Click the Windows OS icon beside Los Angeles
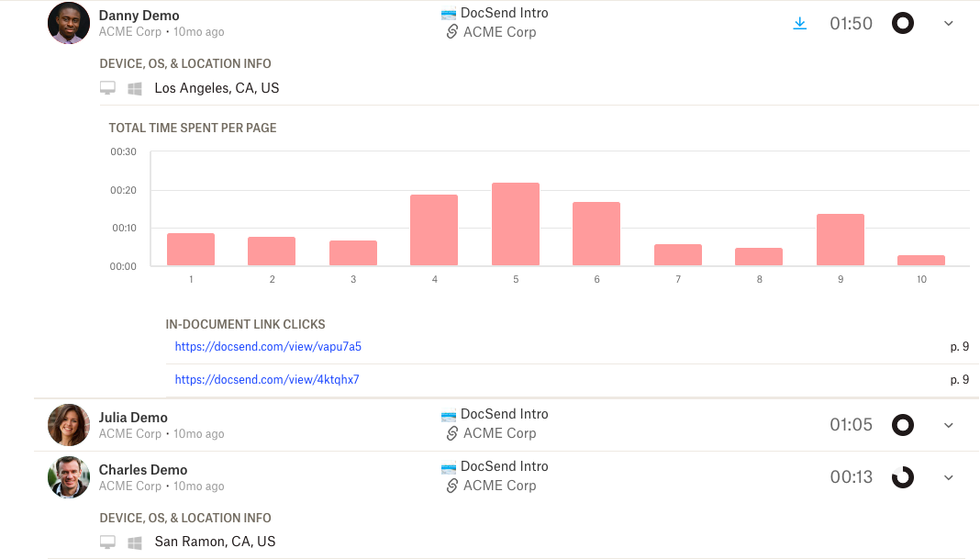Viewport: 980px width, 559px height. tap(135, 89)
